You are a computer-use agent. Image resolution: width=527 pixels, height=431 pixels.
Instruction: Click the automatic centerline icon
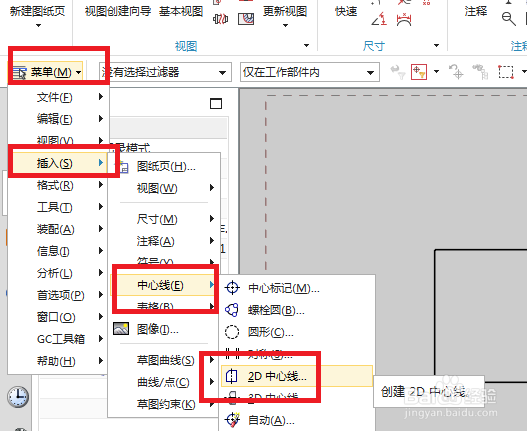232,420
